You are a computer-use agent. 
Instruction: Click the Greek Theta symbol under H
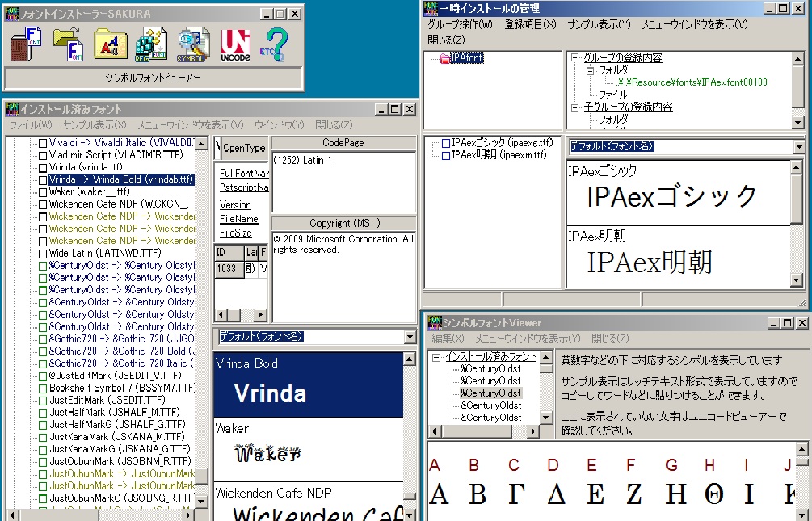pos(713,494)
